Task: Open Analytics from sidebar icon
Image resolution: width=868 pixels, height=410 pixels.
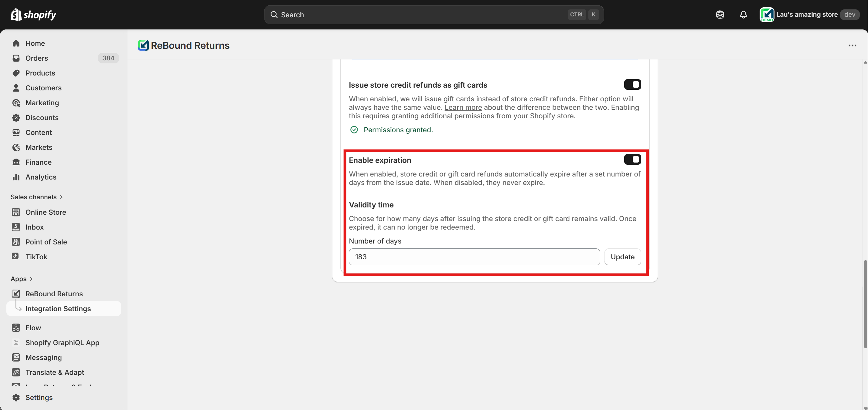Action: (16, 177)
